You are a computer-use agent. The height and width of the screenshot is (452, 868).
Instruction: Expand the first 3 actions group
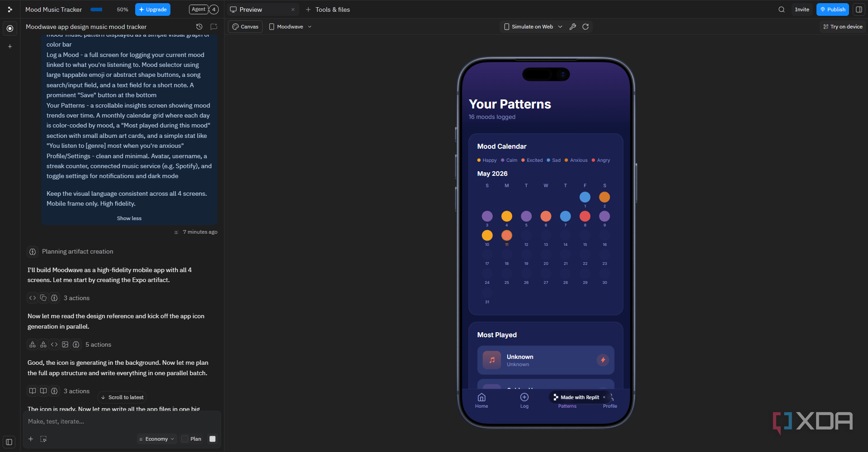click(59, 298)
